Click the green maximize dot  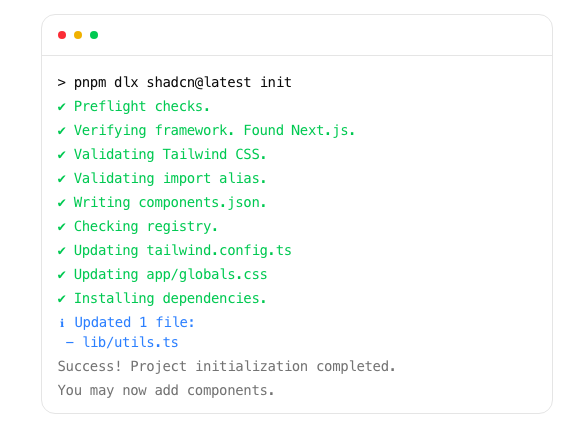click(x=94, y=35)
